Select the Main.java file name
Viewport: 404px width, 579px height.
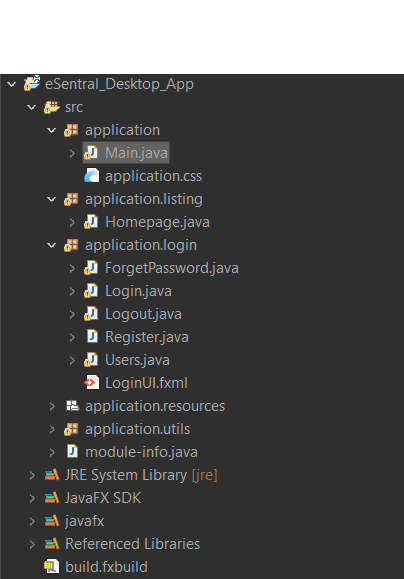tap(136, 153)
